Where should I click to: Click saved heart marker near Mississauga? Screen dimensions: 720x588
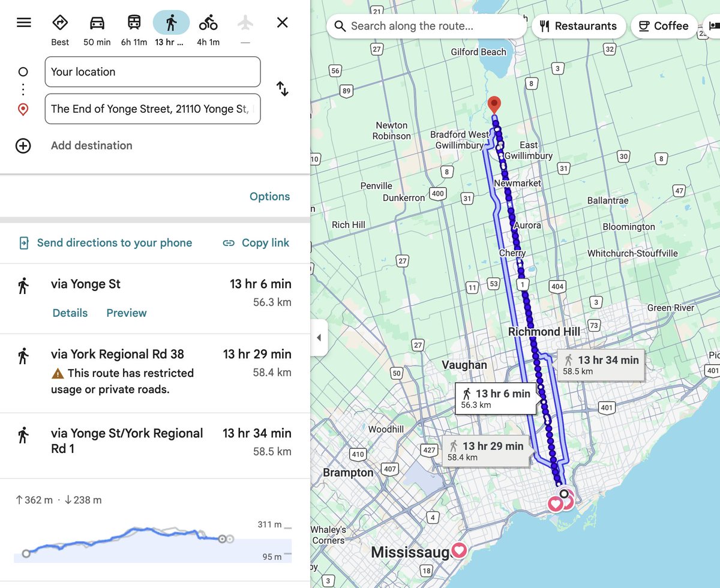tap(459, 550)
